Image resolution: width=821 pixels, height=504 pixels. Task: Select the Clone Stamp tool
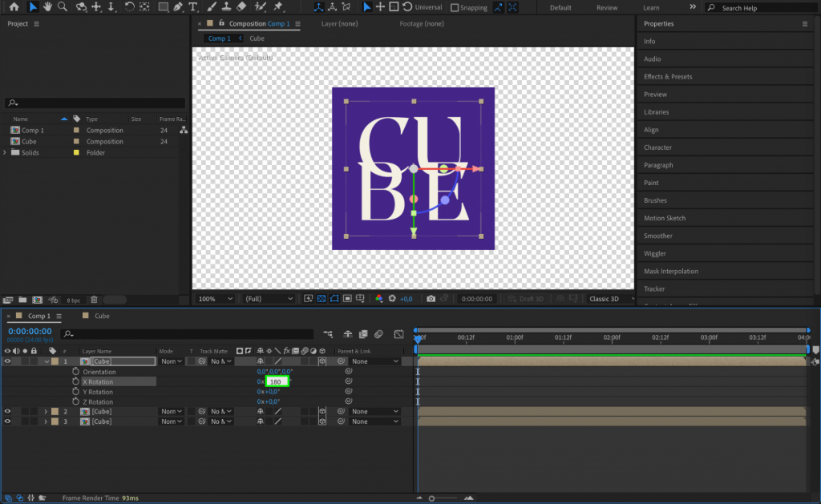pyautogui.click(x=228, y=7)
